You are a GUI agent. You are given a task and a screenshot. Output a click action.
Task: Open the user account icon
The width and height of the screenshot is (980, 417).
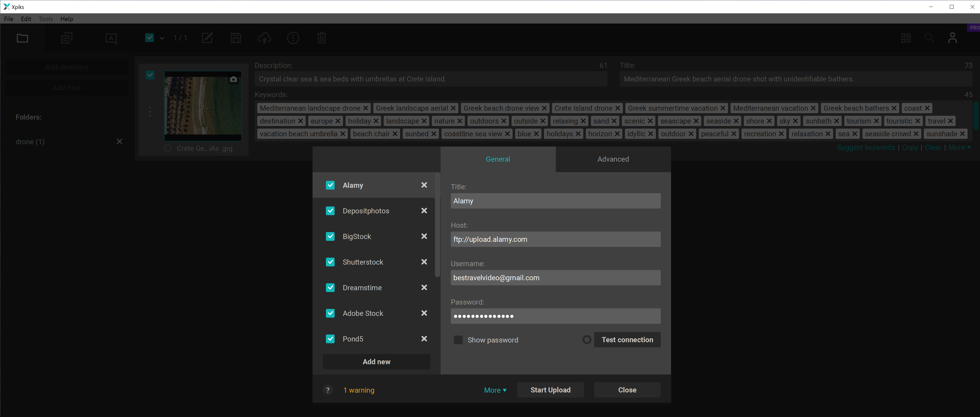(953, 38)
